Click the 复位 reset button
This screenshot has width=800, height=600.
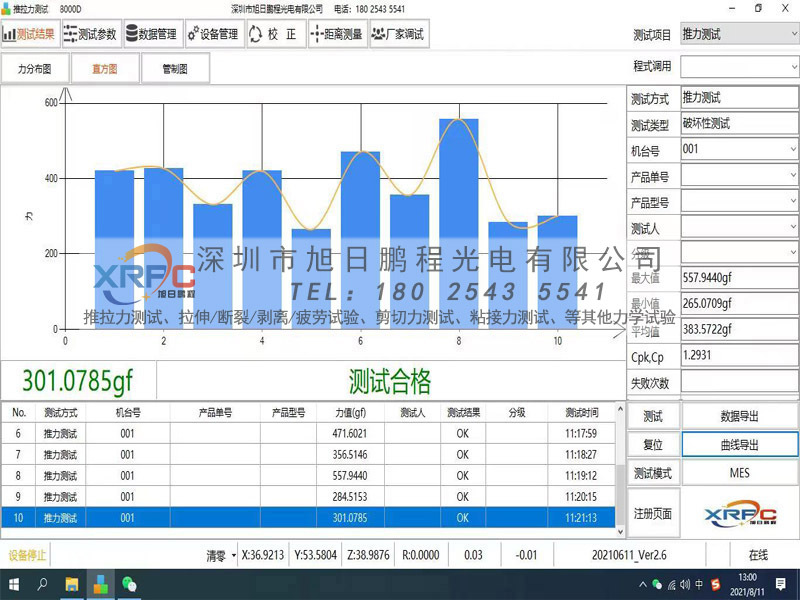[653, 444]
